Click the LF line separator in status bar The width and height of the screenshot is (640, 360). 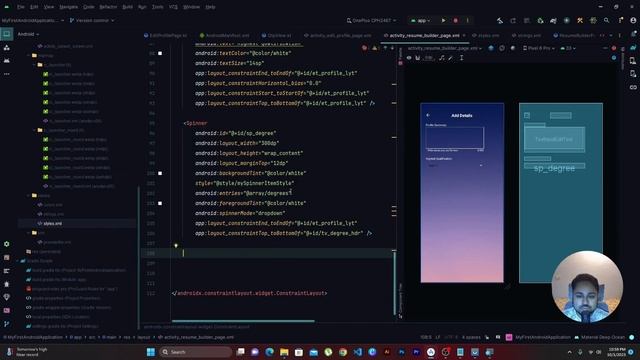tap(438, 337)
